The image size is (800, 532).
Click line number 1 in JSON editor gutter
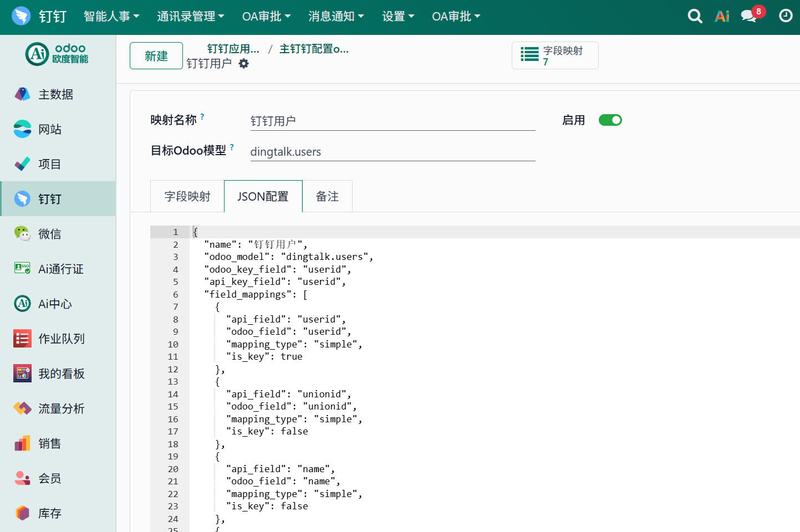tap(175, 232)
